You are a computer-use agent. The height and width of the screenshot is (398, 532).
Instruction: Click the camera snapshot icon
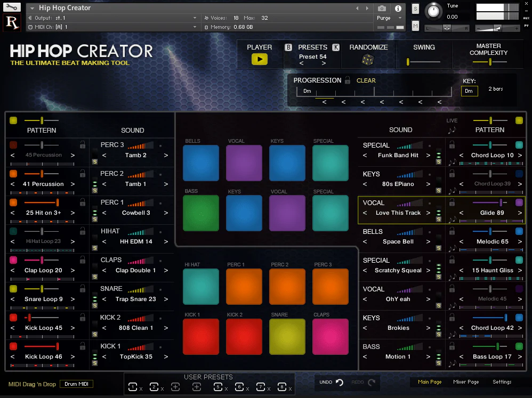point(382,9)
